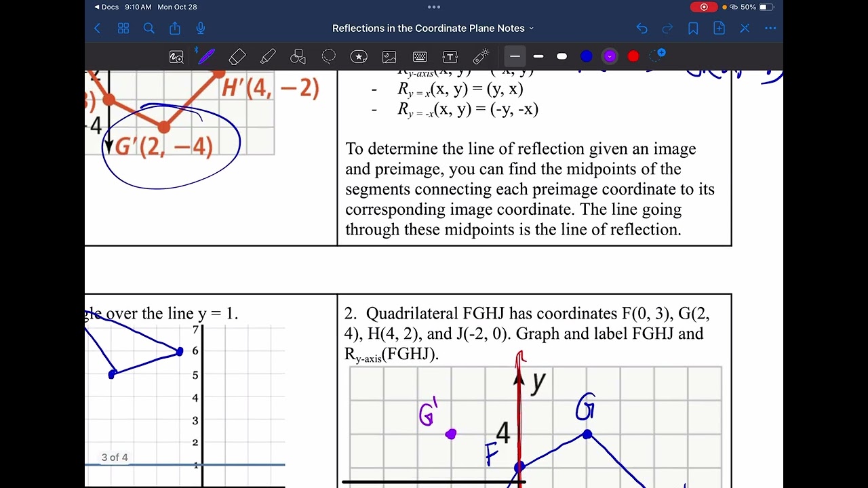The width and height of the screenshot is (868, 488).
Task: Redo the last undone action
Action: (x=667, y=28)
